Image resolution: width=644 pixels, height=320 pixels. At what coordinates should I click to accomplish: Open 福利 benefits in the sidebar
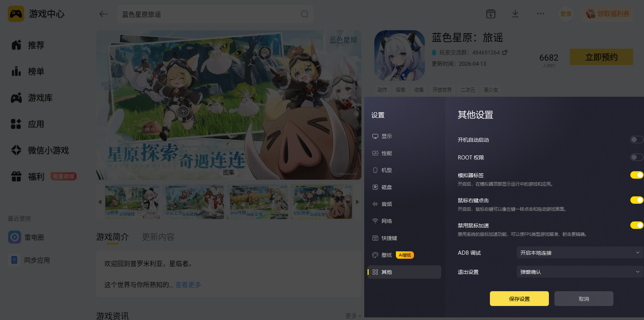click(28, 176)
